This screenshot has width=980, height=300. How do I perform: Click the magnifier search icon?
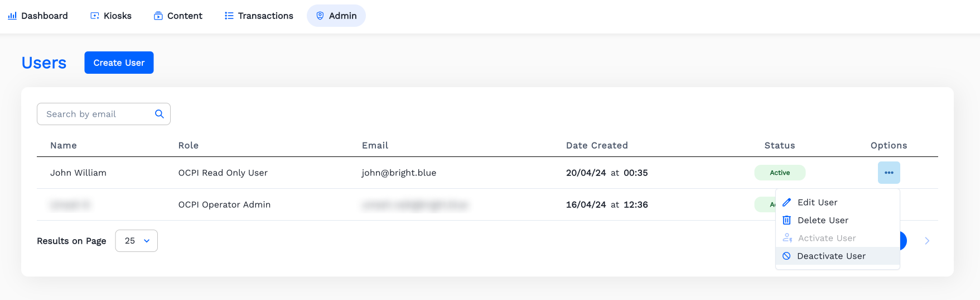(160, 114)
